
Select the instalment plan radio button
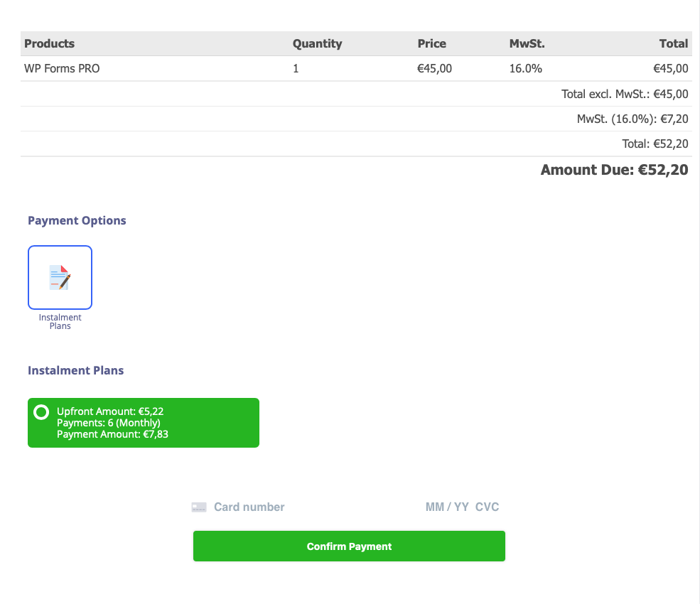pos(41,412)
